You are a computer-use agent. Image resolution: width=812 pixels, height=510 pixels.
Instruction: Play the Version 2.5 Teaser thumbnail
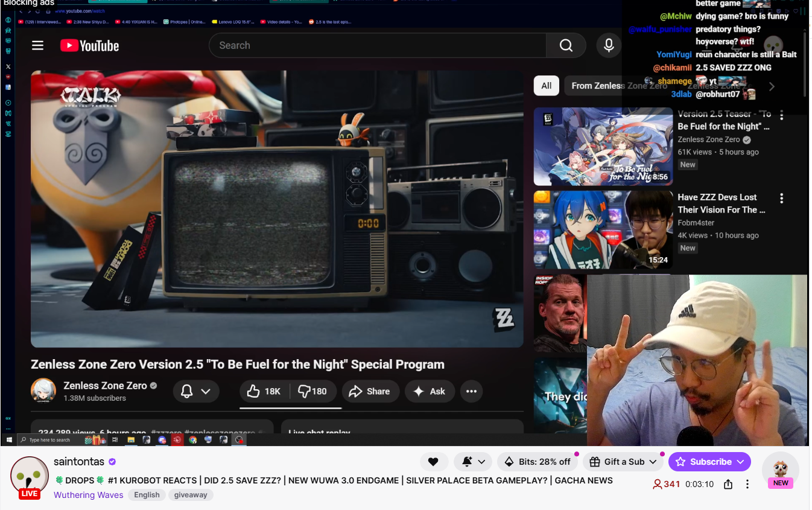pyautogui.click(x=603, y=147)
